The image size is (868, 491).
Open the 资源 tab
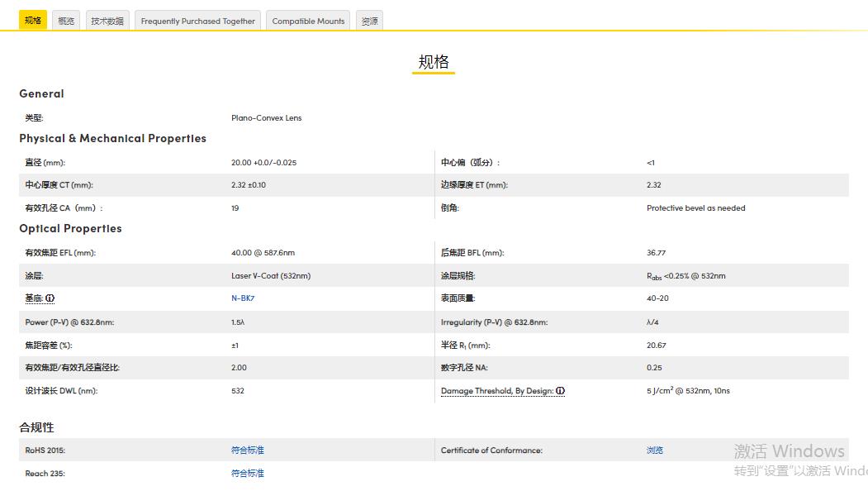point(370,21)
